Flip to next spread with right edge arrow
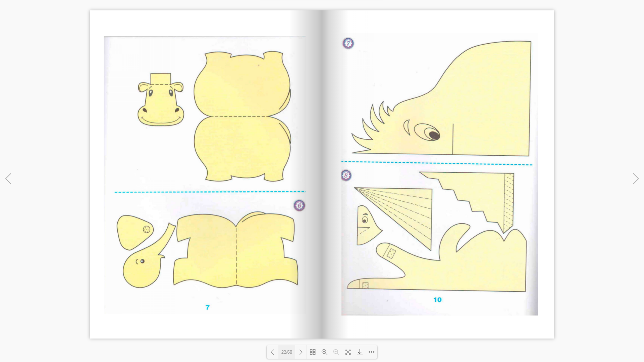This screenshot has width=644, height=362. click(636, 179)
